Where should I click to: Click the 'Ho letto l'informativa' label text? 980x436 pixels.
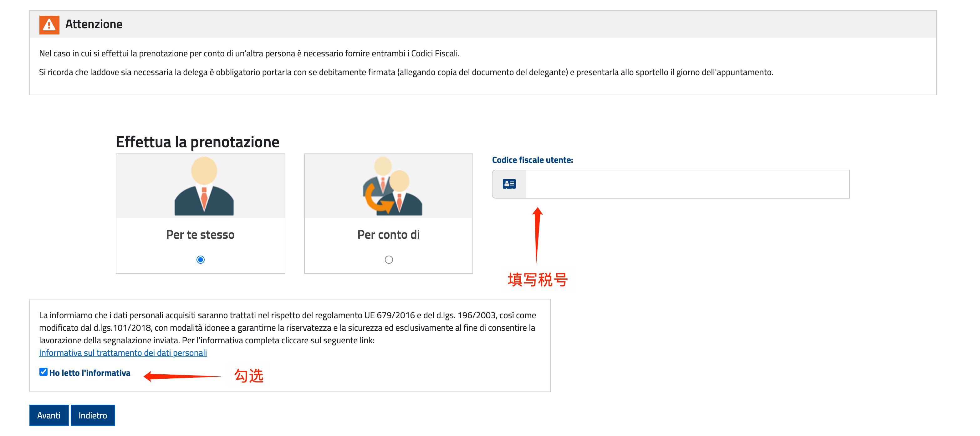click(90, 373)
